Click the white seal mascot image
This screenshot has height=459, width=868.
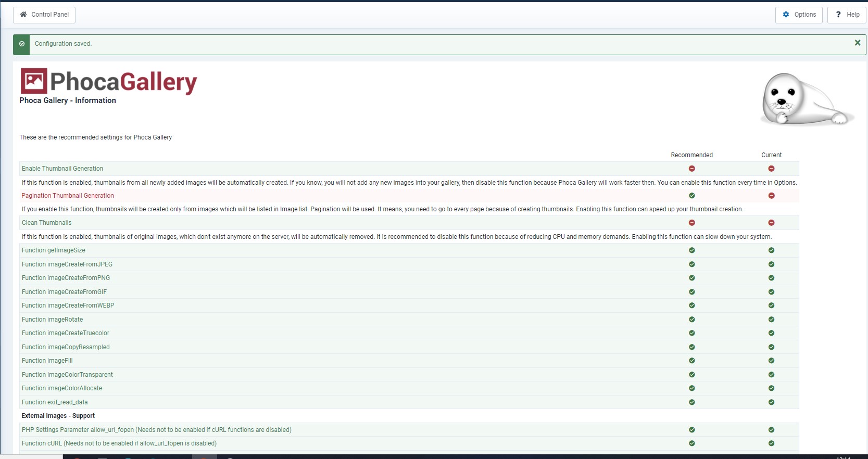click(x=807, y=99)
